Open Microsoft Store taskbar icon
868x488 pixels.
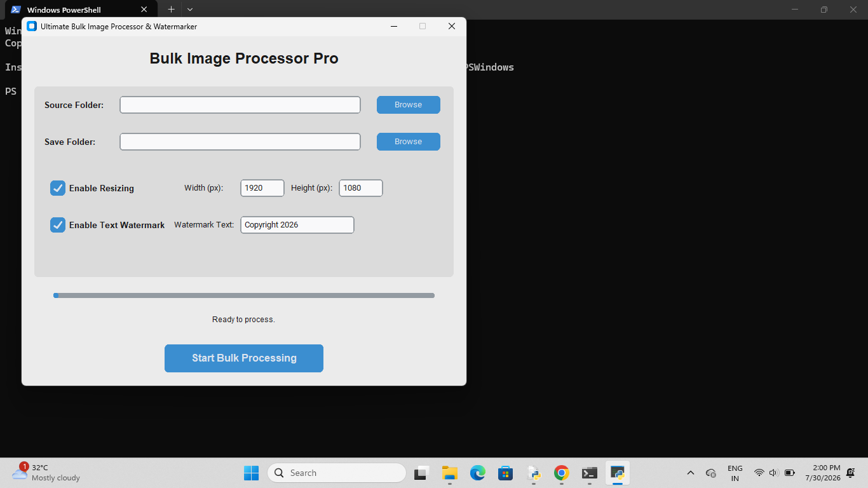506,473
